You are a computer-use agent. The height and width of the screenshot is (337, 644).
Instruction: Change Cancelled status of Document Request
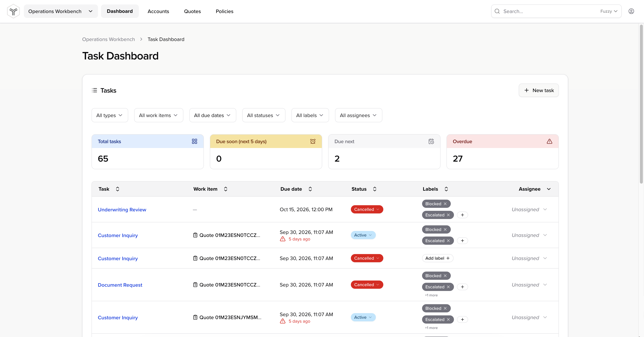pyautogui.click(x=367, y=285)
